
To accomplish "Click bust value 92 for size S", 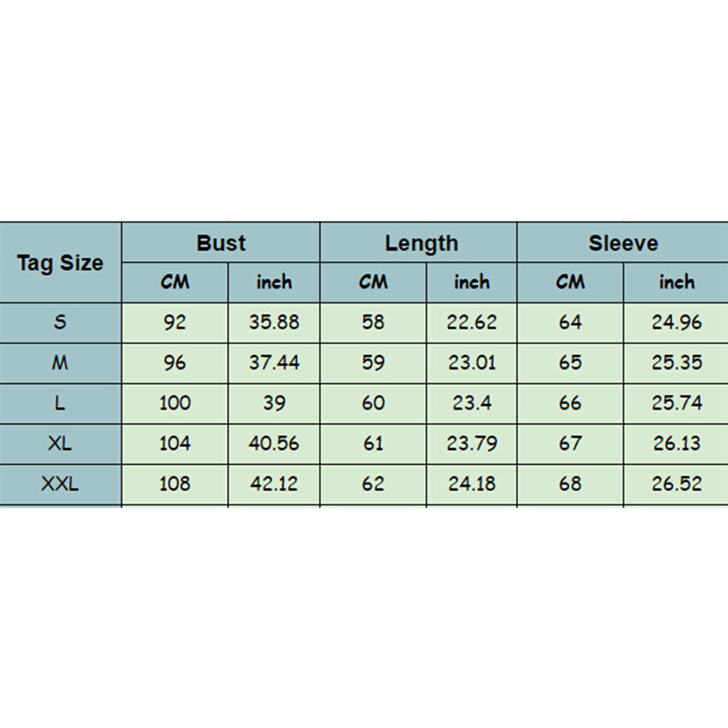I will [x=175, y=323].
